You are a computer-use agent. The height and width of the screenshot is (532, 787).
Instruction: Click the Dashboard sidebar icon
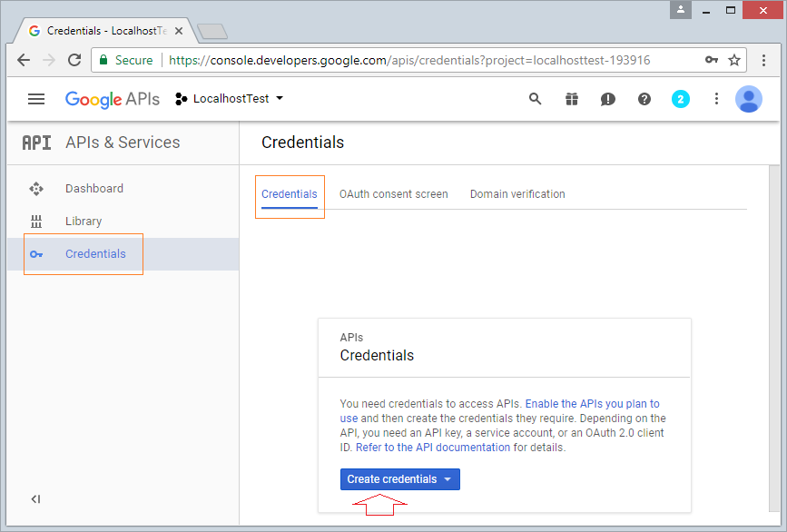pos(36,189)
